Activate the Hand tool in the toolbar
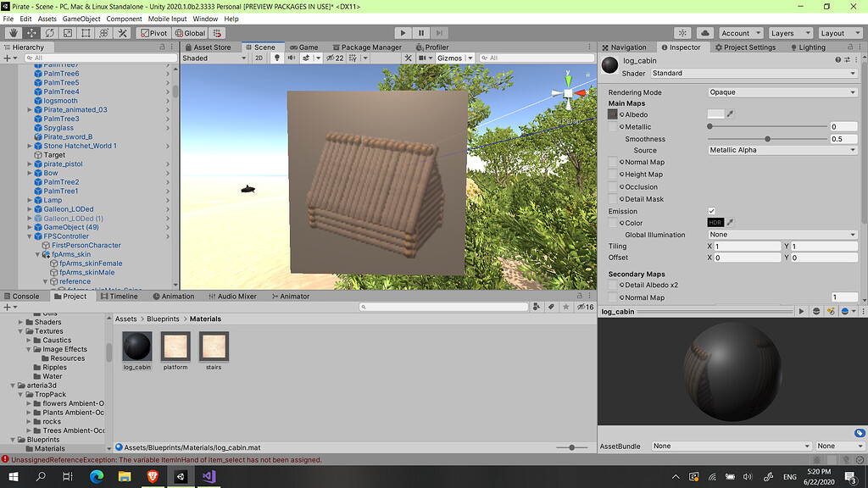The height and width of the screenshot is (488, 868). click(x=12, y=33)
